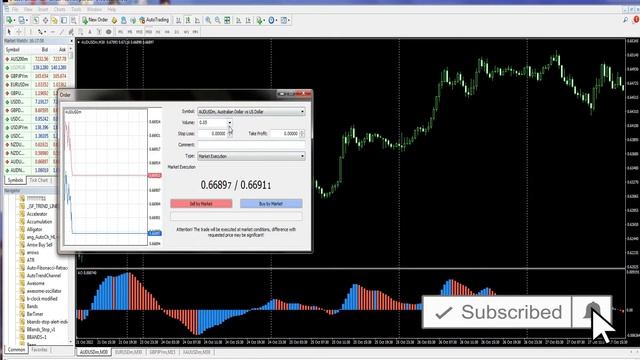Switch to Tick Chart tab
Viewport: 640px width, 360px height.
[39, 180]
